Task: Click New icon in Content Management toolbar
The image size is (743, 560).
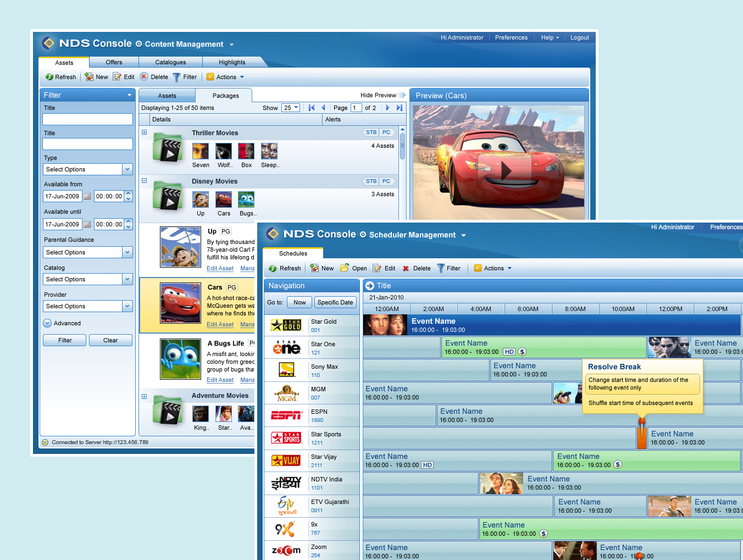Action: [89, 77]
